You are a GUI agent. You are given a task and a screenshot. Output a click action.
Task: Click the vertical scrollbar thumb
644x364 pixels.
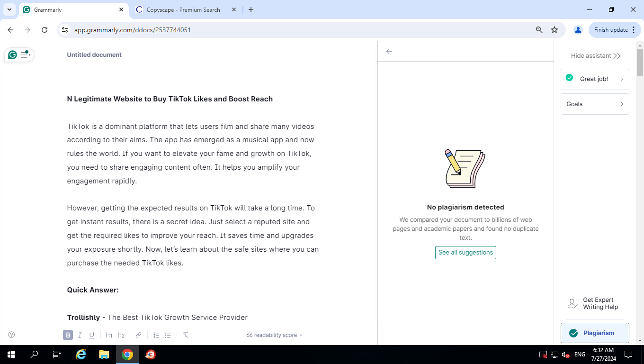click(x=640, y=63)
